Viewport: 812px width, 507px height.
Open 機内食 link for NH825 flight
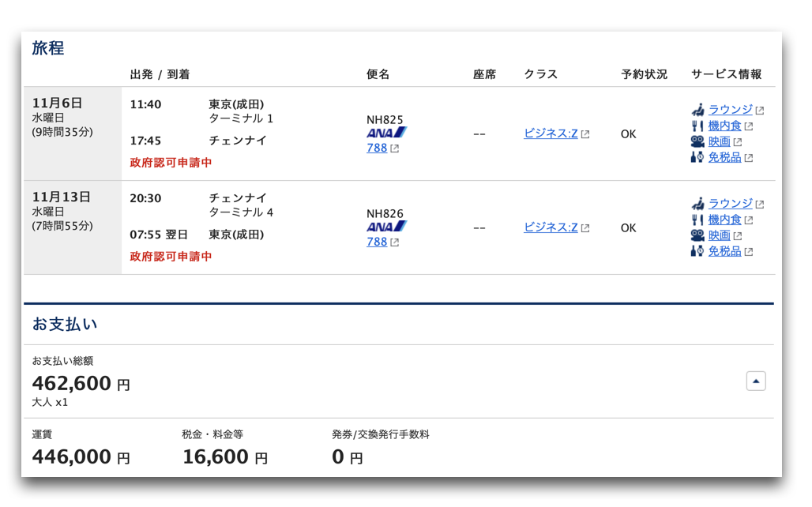pos(724,126)
